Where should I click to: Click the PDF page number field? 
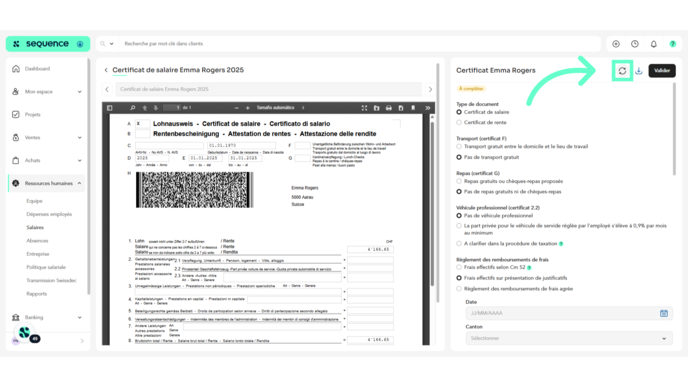[x=172, y=108]
